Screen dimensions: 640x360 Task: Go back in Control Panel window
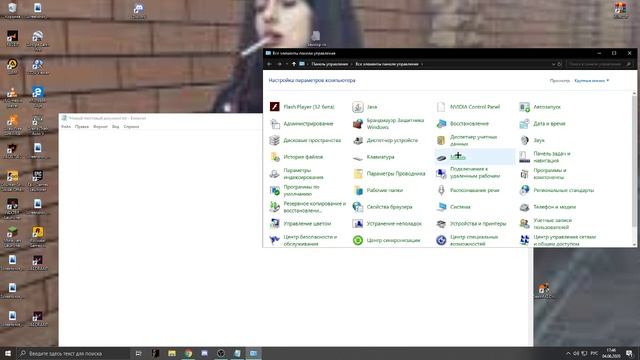[x=269, y=64]
